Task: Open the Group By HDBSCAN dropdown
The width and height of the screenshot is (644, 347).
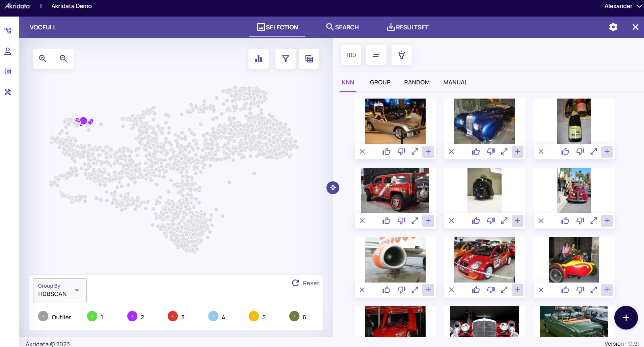Action: [60, 290]
